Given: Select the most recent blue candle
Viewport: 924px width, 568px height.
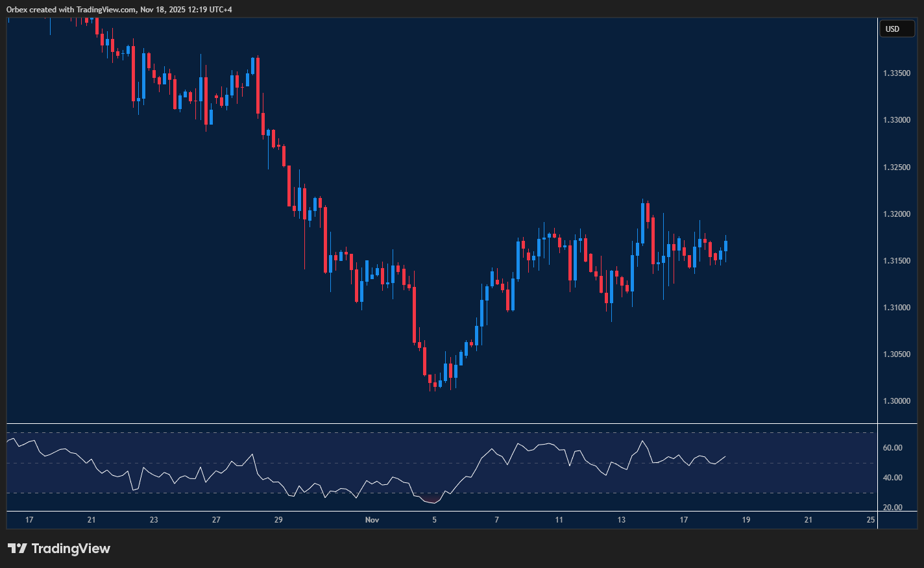Looking at the screenshot, I should tap(725, 247).
